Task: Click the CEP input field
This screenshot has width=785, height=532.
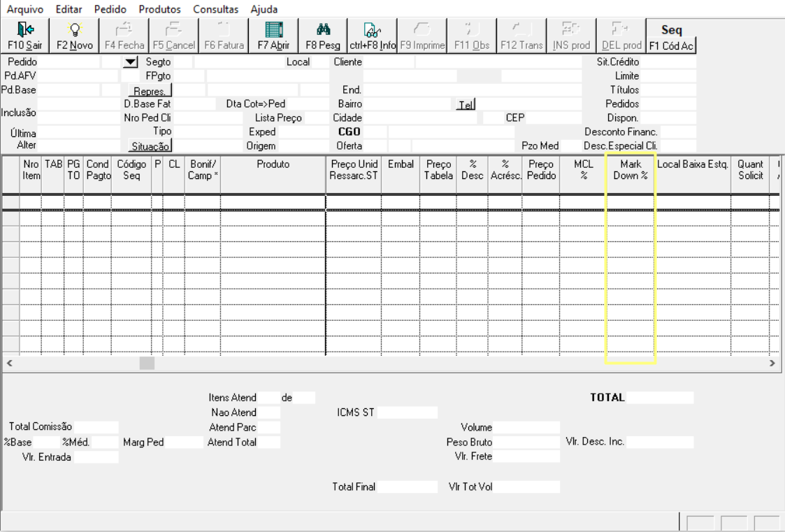Action: coord(553,118)
